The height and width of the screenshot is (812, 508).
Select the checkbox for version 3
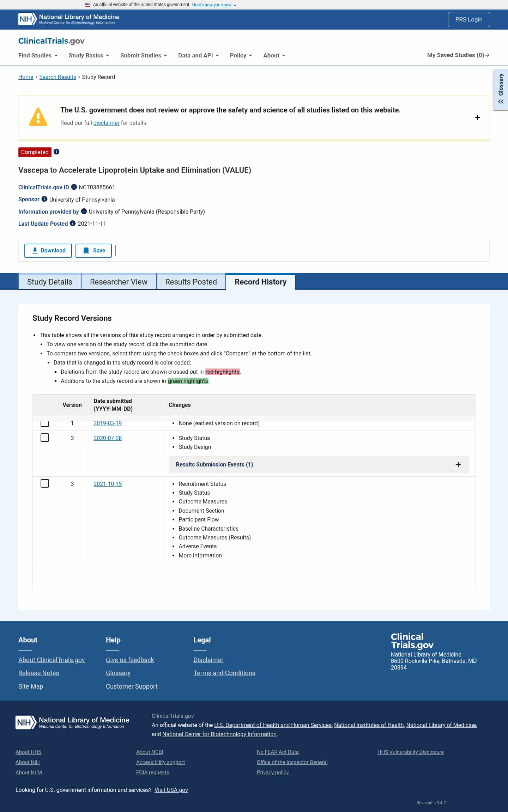pyautogui.click(x=45, y=483)
